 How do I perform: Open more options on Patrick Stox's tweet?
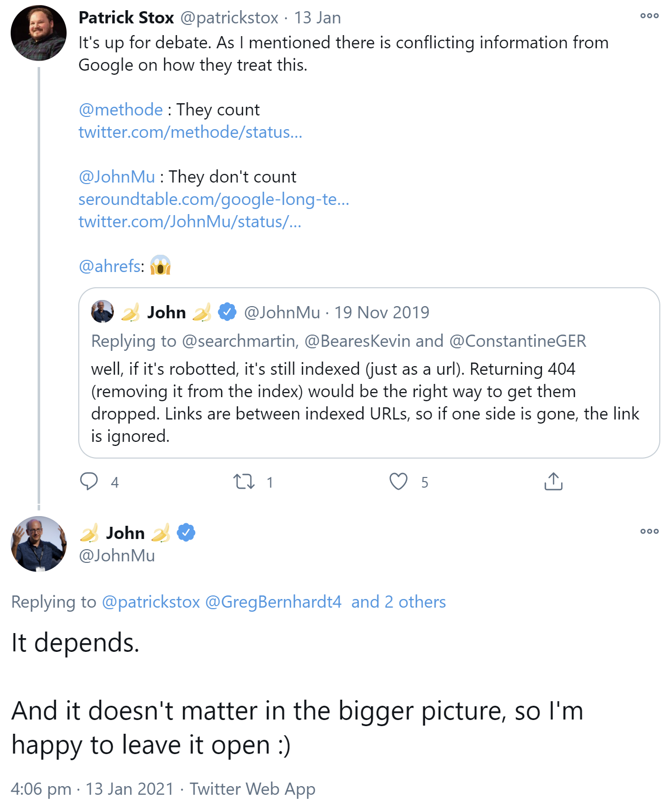click(x=649, y=16)
